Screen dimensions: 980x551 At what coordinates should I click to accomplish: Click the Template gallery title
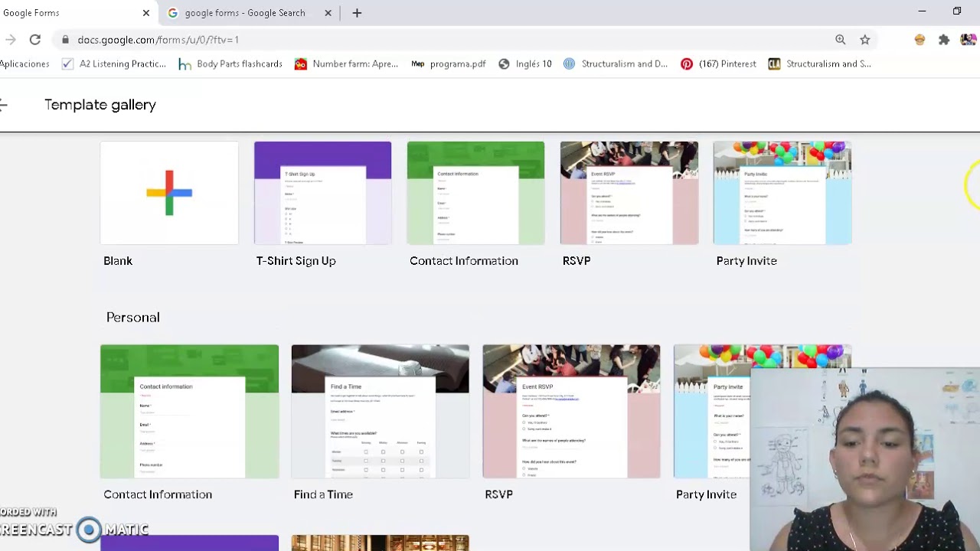tap(100, 105)
